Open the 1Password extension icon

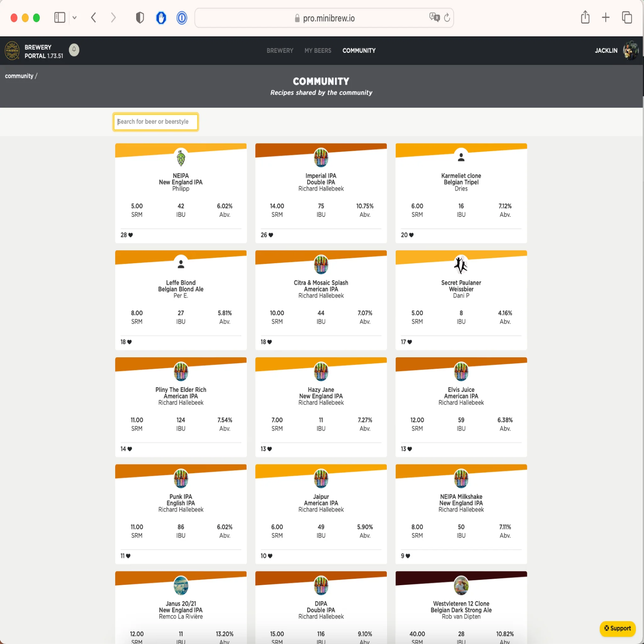(182, 18)
